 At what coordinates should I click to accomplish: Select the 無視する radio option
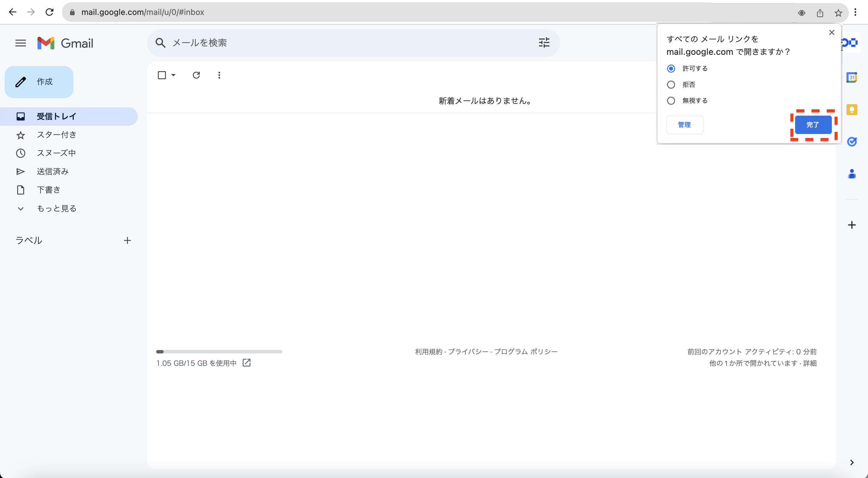[671, 101]
